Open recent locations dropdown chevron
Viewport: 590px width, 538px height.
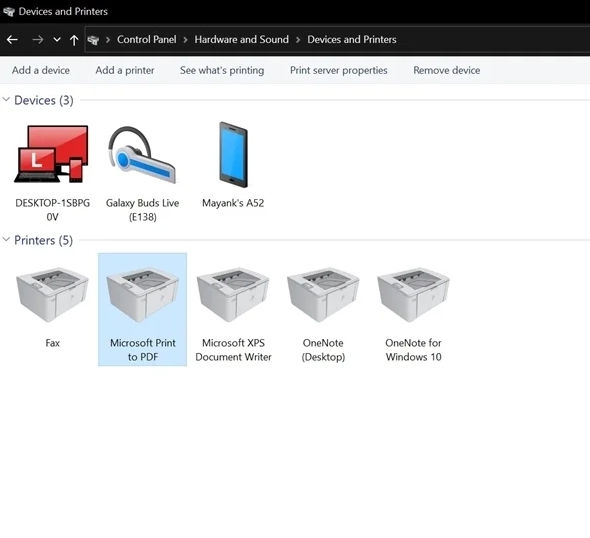tap(57, 40)
